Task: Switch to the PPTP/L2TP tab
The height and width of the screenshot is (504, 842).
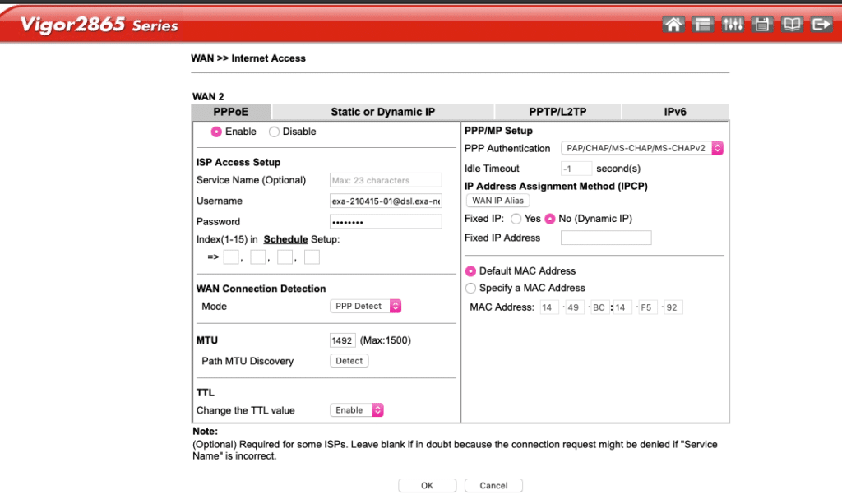Action: click(556, 112)
